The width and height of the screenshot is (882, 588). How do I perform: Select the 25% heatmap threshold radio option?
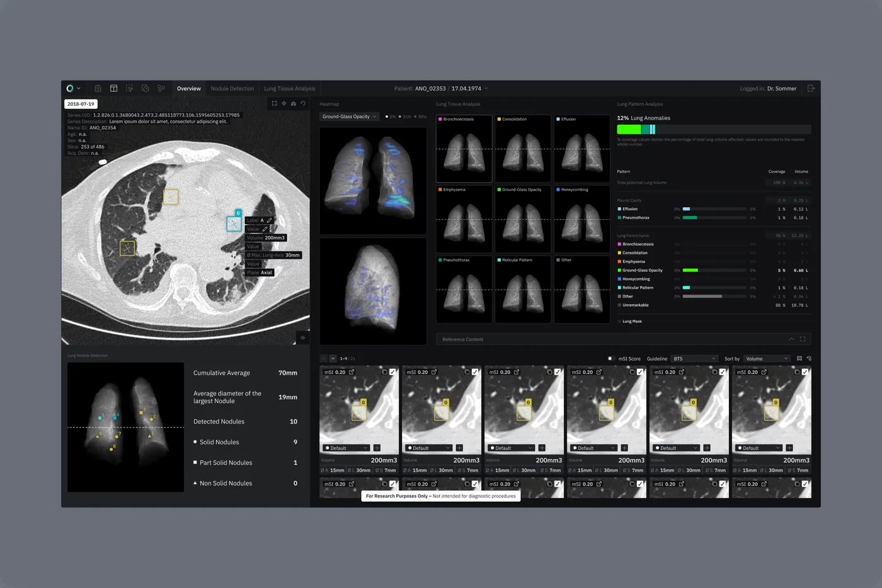tap(405, 116)
